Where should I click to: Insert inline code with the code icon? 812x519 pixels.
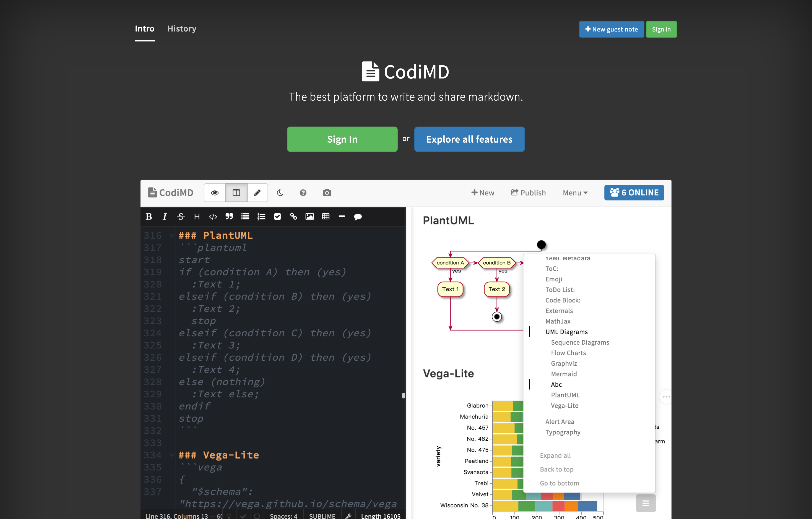click(213, 217)
